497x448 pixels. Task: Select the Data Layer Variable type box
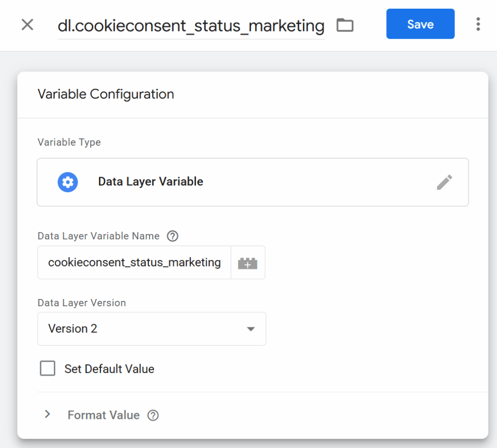(x=252, y=182)
